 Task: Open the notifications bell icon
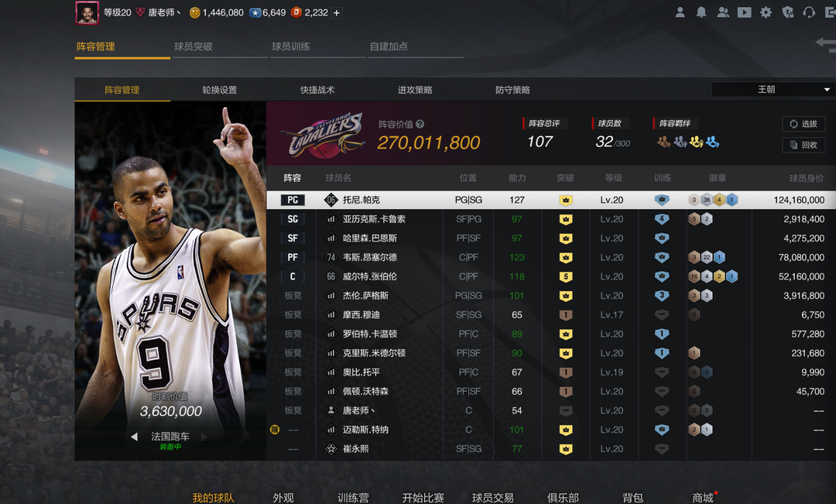coord(701,12)
